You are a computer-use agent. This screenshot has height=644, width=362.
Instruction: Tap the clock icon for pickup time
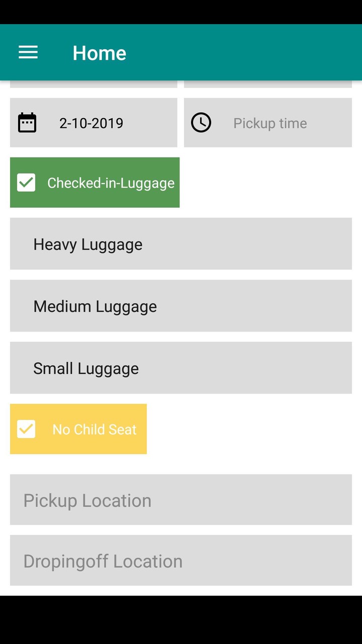201,122
